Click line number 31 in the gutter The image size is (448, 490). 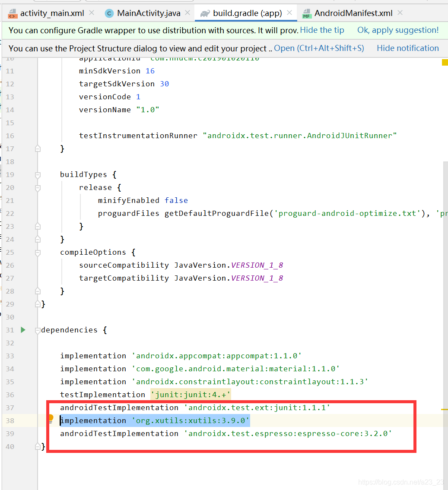point(10,330)
